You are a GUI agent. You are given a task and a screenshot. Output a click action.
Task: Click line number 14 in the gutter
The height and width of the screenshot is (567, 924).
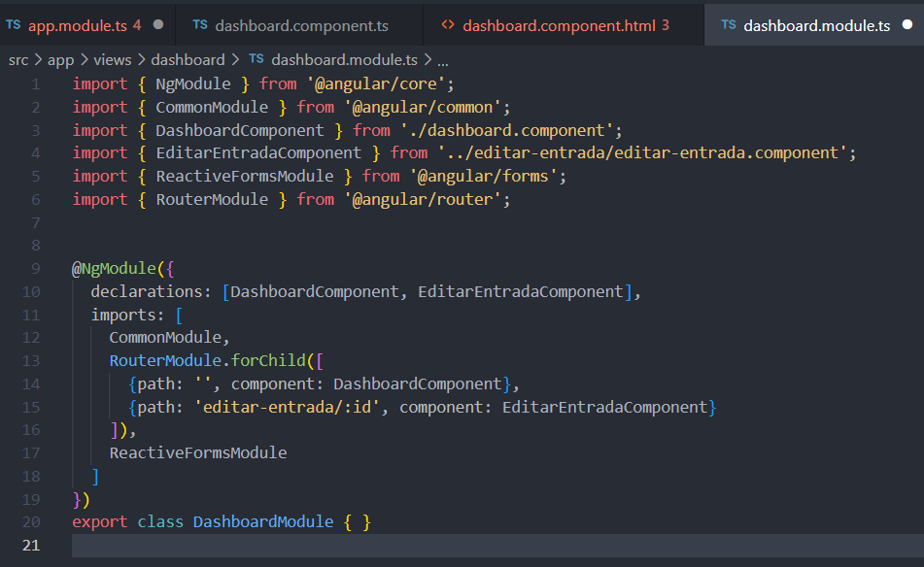point(30,384)
